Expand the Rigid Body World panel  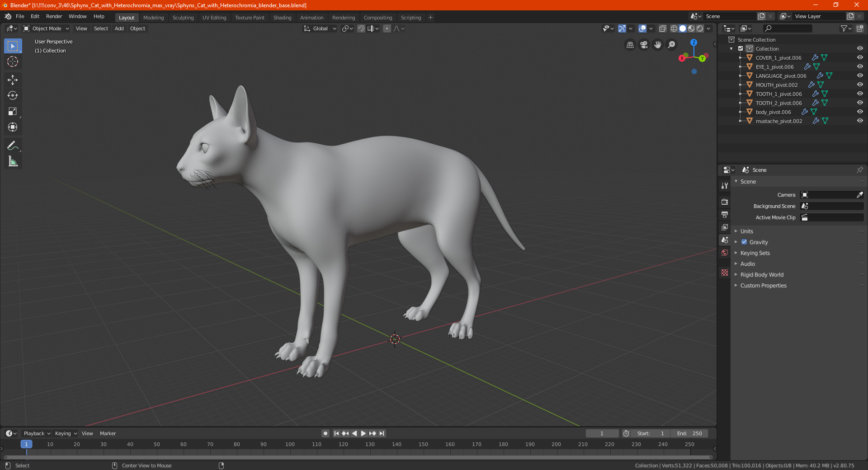[x=762, y=275]
